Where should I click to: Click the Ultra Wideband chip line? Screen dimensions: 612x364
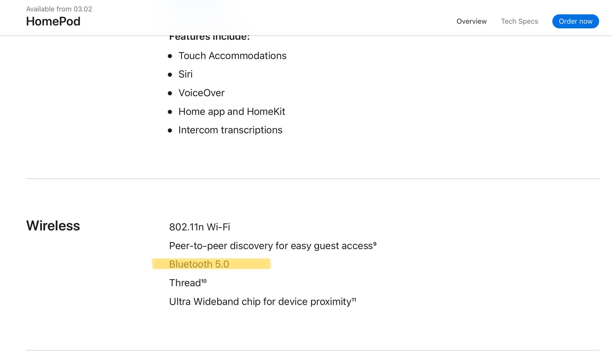(260, 302)
